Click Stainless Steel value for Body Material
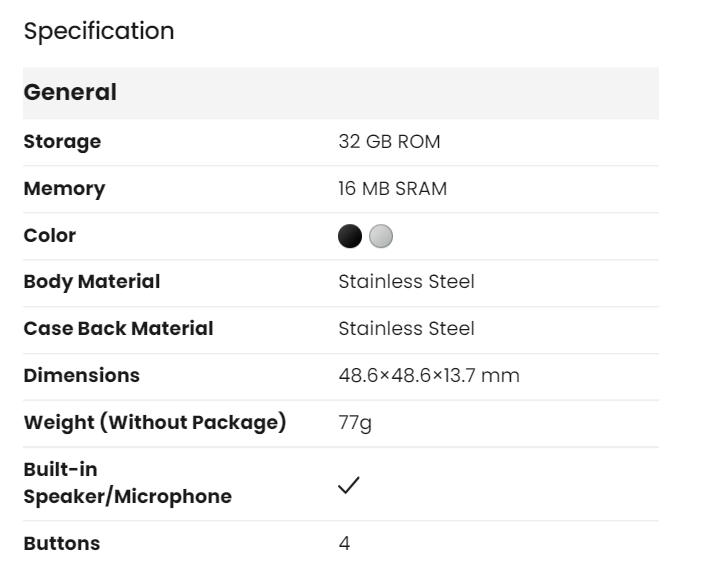 pos(407,282)
